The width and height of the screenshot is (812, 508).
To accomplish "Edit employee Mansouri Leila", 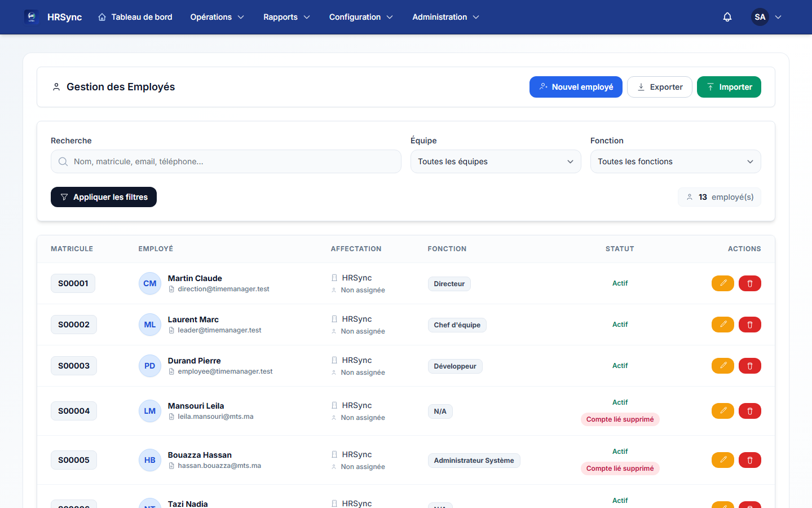I will tap(723, 411).
